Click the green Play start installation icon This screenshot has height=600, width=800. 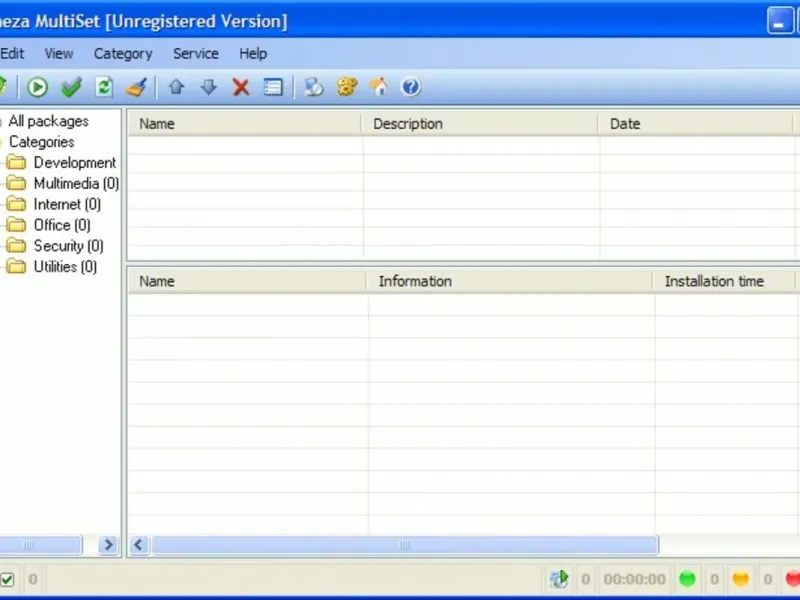[x=37, y=87]
